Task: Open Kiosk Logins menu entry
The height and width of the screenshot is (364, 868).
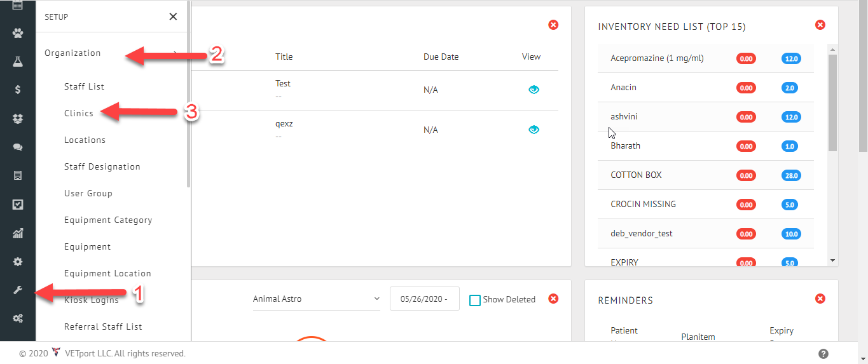Action: point(92,300)
